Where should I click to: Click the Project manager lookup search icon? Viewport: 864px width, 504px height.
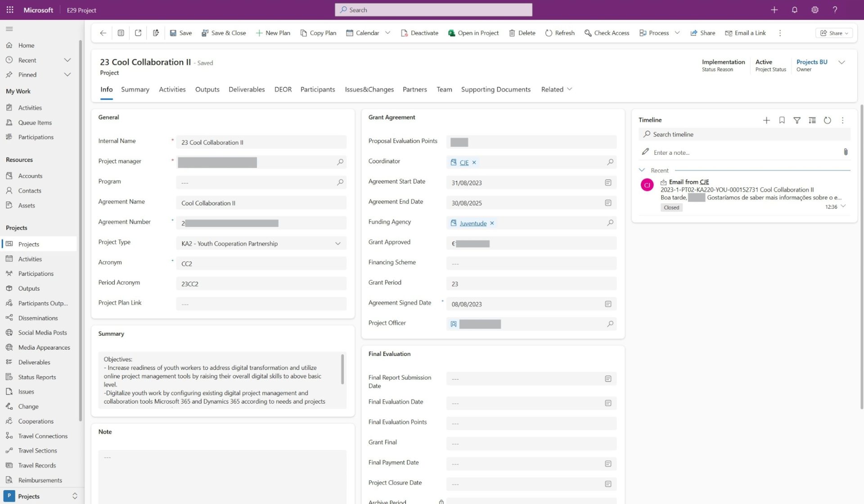(x=340, y=162)
